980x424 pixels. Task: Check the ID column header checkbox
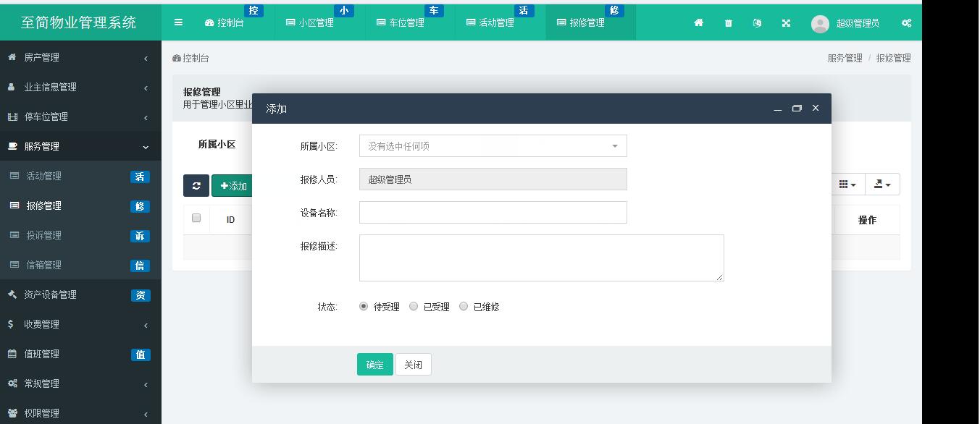[x=196, y=219]
